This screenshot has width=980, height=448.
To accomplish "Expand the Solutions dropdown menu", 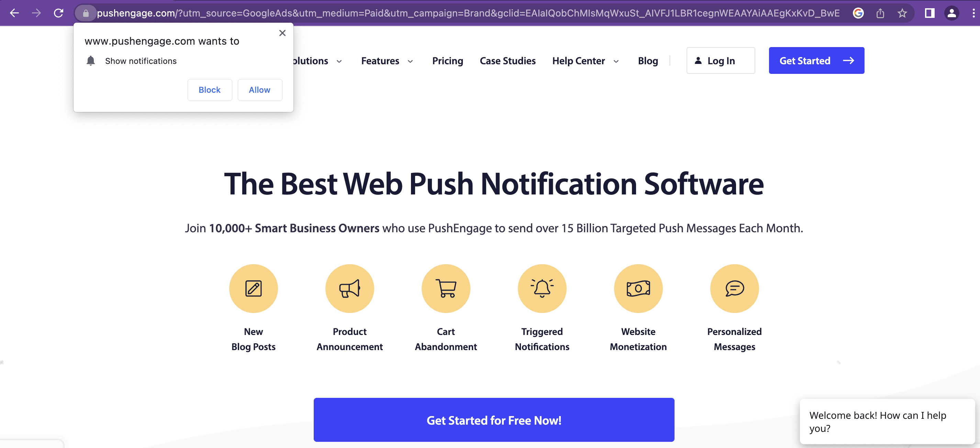I will pyautogui.click(x=316, y=60).
